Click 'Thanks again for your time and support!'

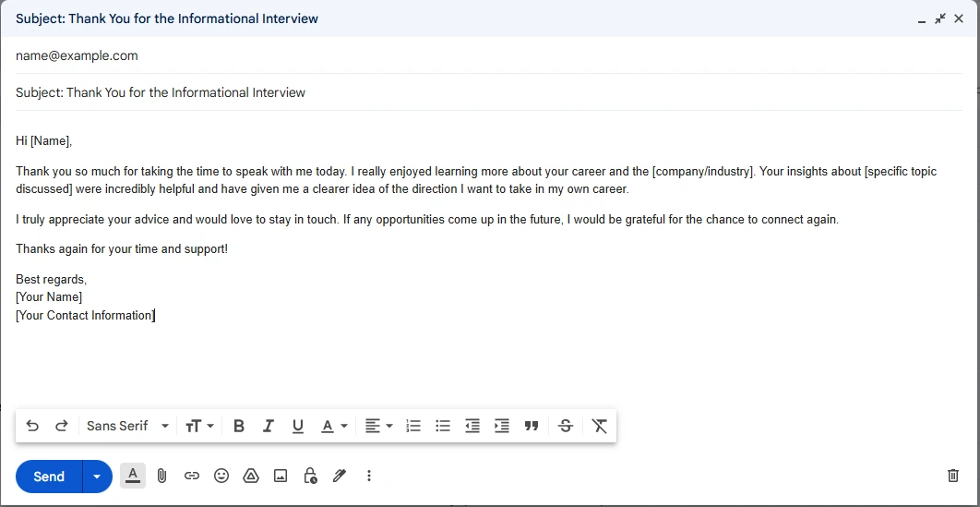coord(122,248)
